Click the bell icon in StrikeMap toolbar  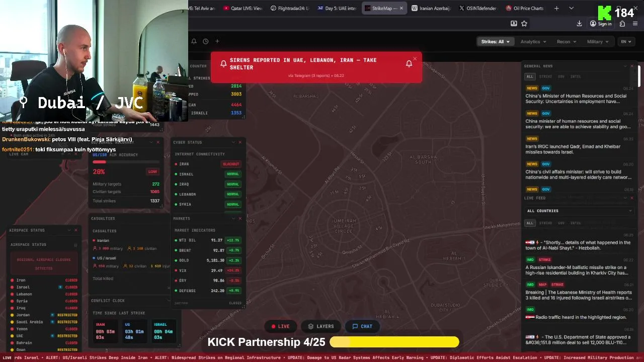pyautogui.click(x=194, y=41)
